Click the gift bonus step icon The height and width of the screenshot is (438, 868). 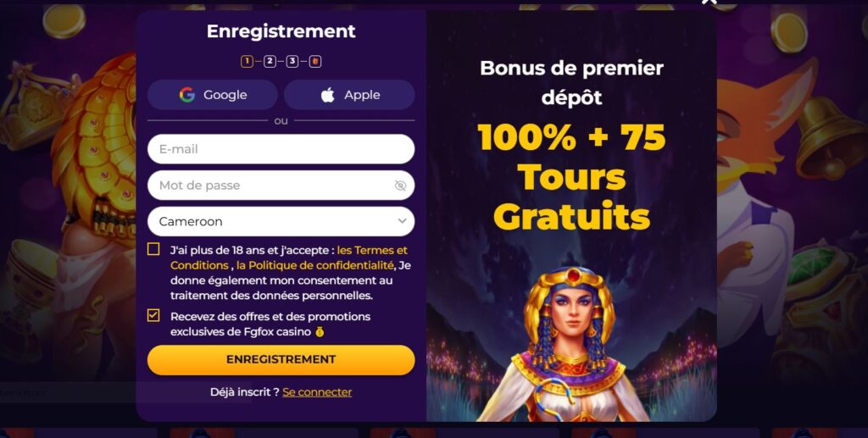(315, 61)
